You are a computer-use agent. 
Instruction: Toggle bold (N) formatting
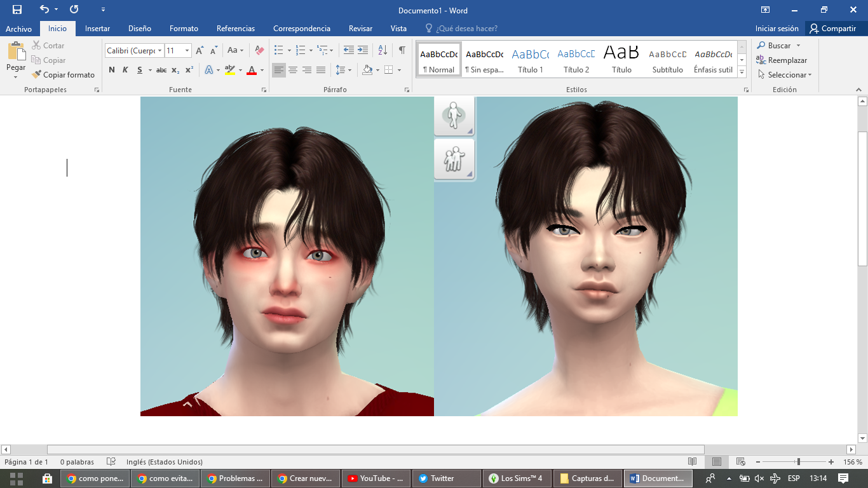pyautogui.click(x=112, y=70)
